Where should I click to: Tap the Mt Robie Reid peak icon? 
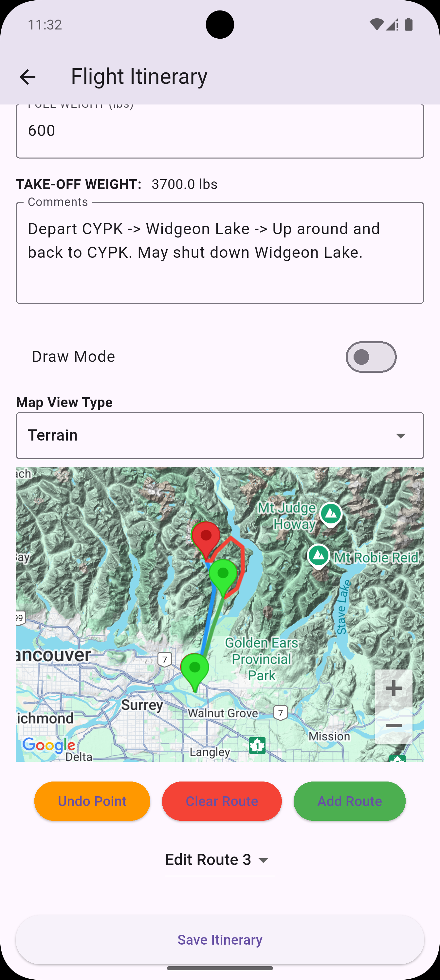tap(319, 556)
